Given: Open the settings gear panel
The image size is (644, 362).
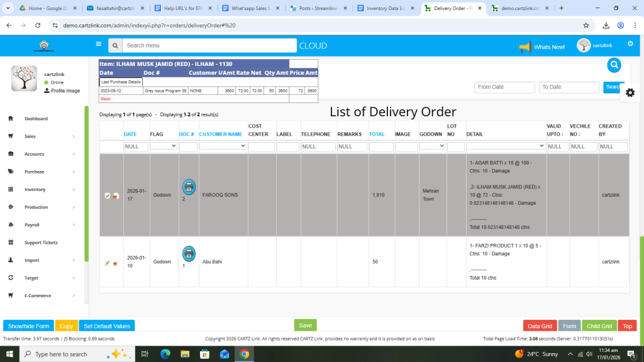Looking at the screenshot, I should pos(630,92).
